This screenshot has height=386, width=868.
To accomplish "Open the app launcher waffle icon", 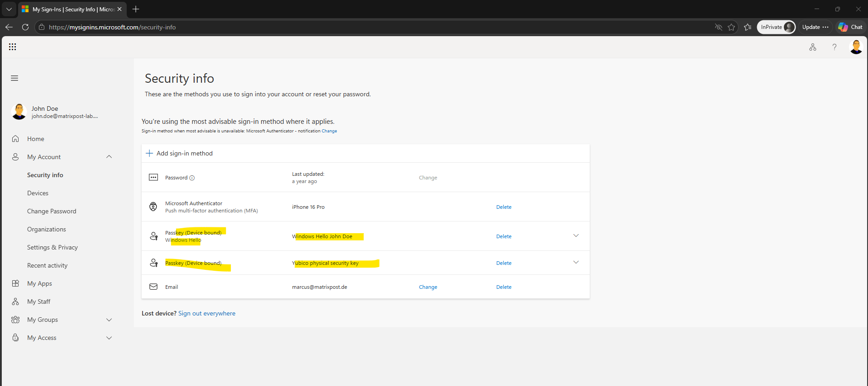I will [13, 47].
